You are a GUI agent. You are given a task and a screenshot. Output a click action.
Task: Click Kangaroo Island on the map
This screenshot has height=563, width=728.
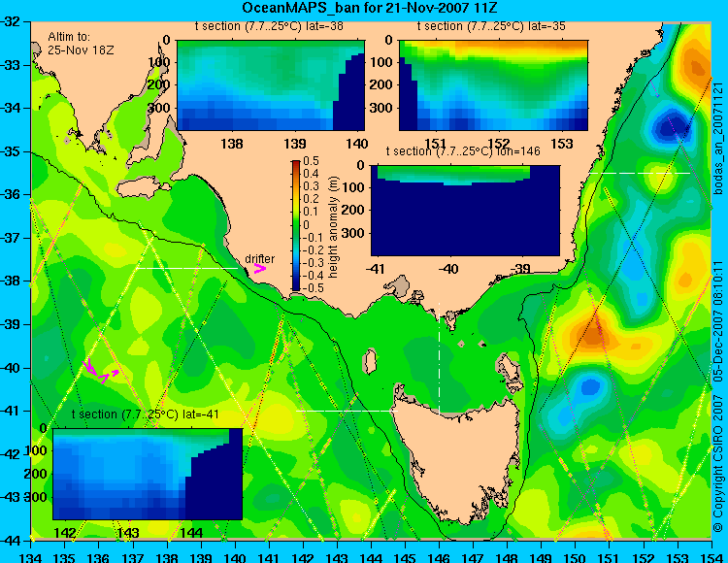click(x=141, y=188)
